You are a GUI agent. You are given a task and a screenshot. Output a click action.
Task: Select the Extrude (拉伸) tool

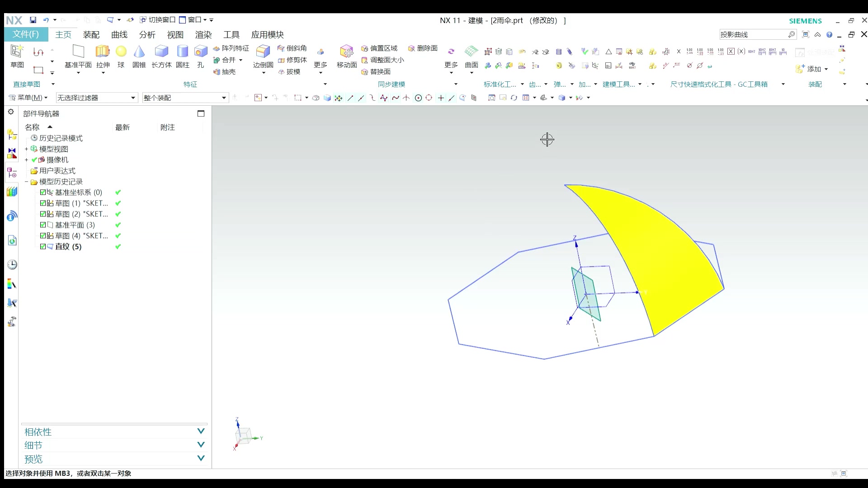tap(103, 52)
